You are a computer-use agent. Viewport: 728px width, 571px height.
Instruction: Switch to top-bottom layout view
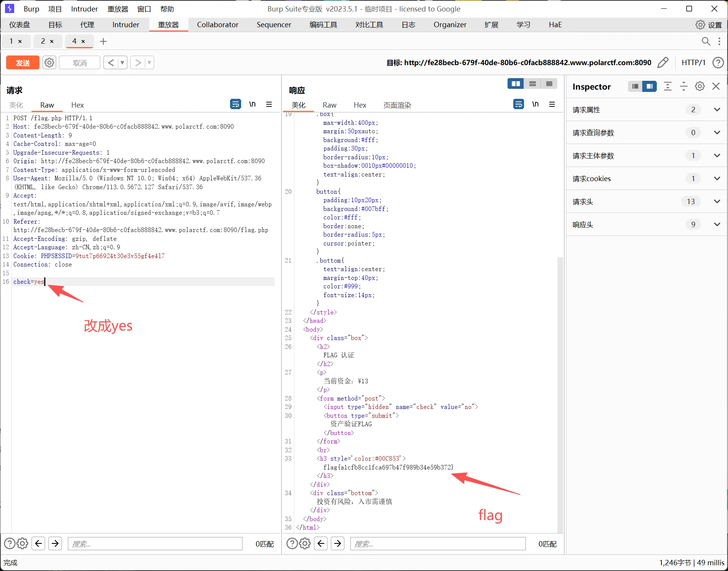pos(532,83)
